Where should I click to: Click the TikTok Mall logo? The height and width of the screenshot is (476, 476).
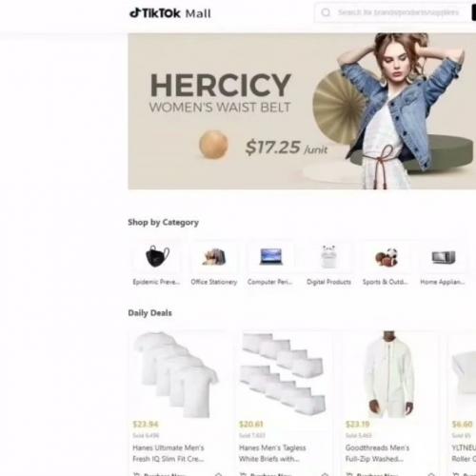(170, 13)
